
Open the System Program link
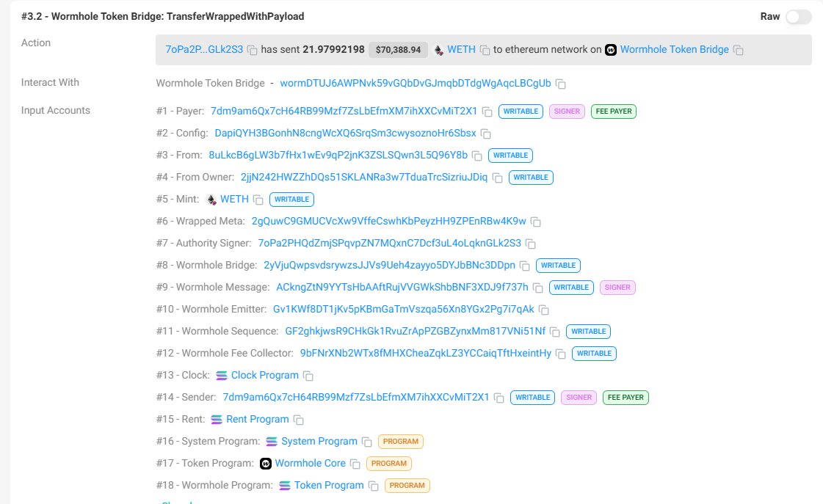319,441
